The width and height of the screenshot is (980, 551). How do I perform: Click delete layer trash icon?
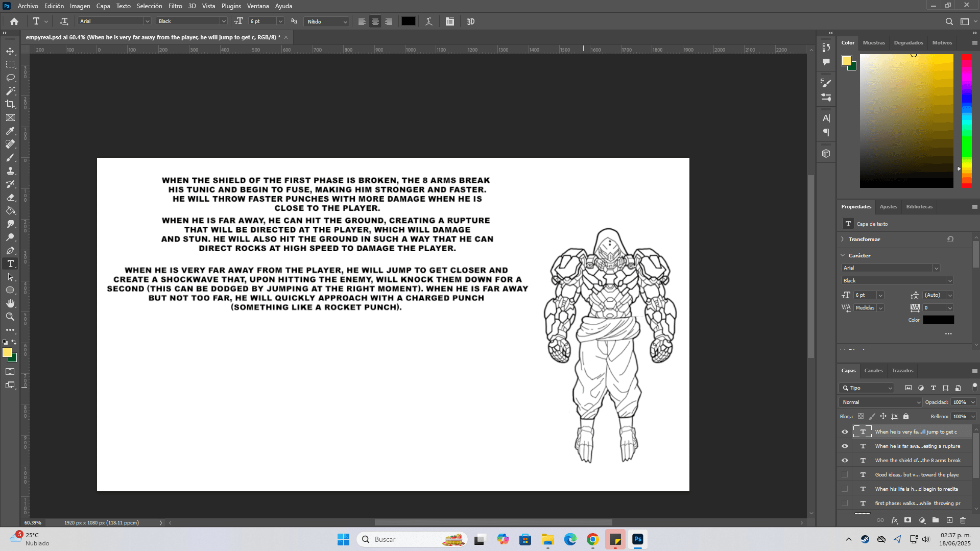[963, 520]
